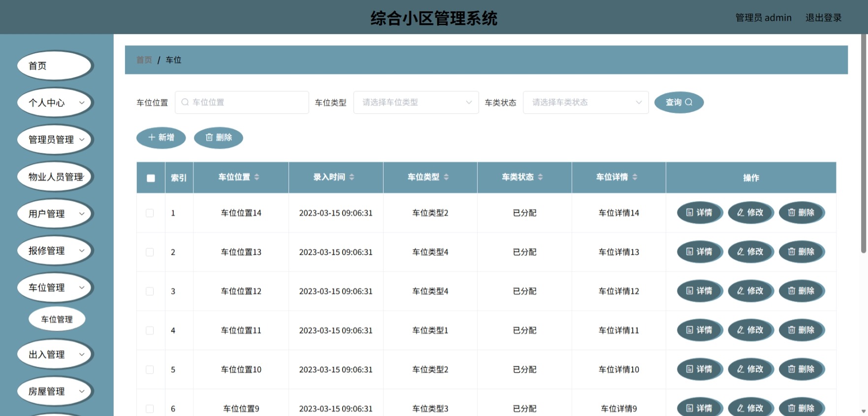Sort by 录入时间 column arrows
Screen dimensions: 868x416
352,177
